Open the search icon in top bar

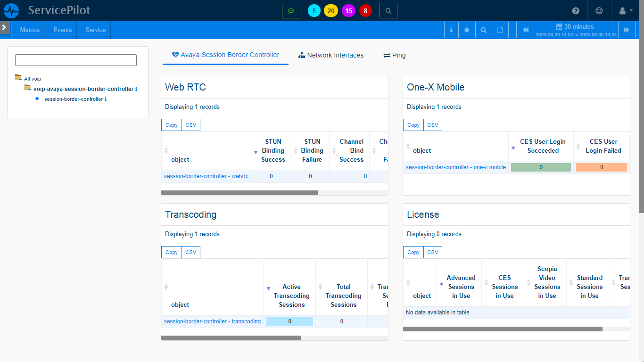(x=388, y=10)
